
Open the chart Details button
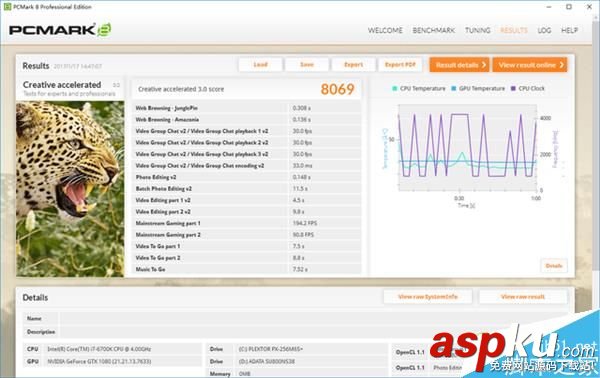(x=554, y=266)
